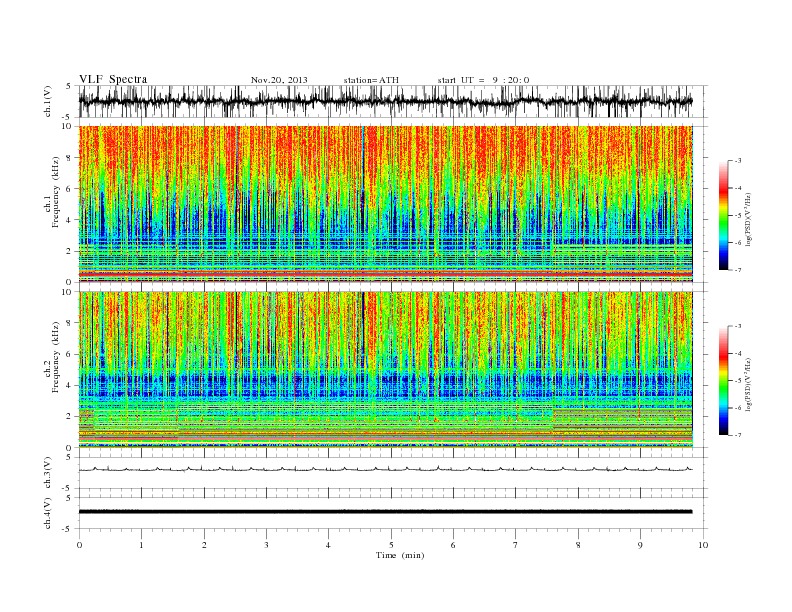Screen dimensions: 792x612
Task: Click the "-7" tick on ch.1 colorbar
Action: (738, 270)
